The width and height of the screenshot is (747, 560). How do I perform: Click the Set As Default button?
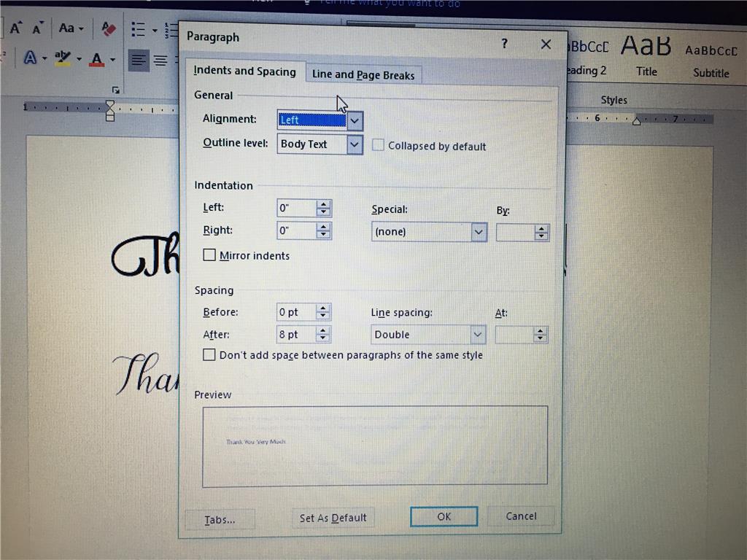(333, 518)
